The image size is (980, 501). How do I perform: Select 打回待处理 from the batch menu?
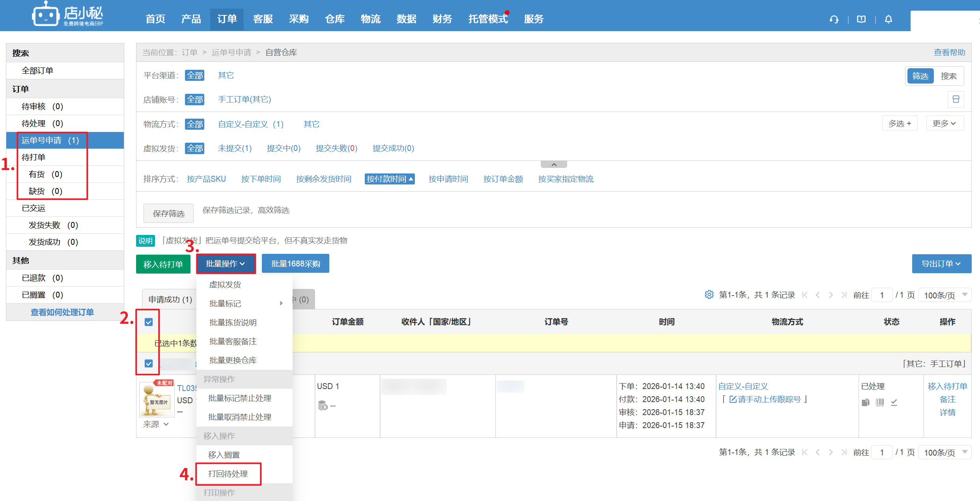[x=228, y=474]
